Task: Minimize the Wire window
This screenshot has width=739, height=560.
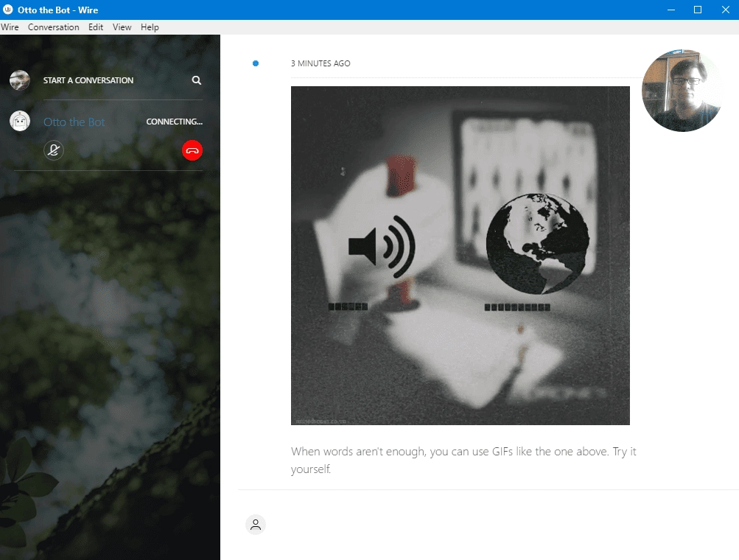Action: (x=671, y=10)
